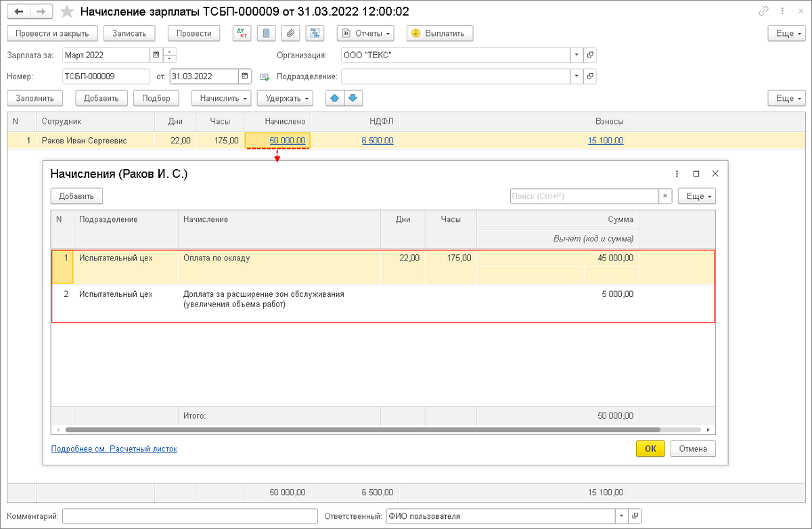Move the row down with the blue arrow
The height and width of the screenshot is (529, 812).
[353, 98]
